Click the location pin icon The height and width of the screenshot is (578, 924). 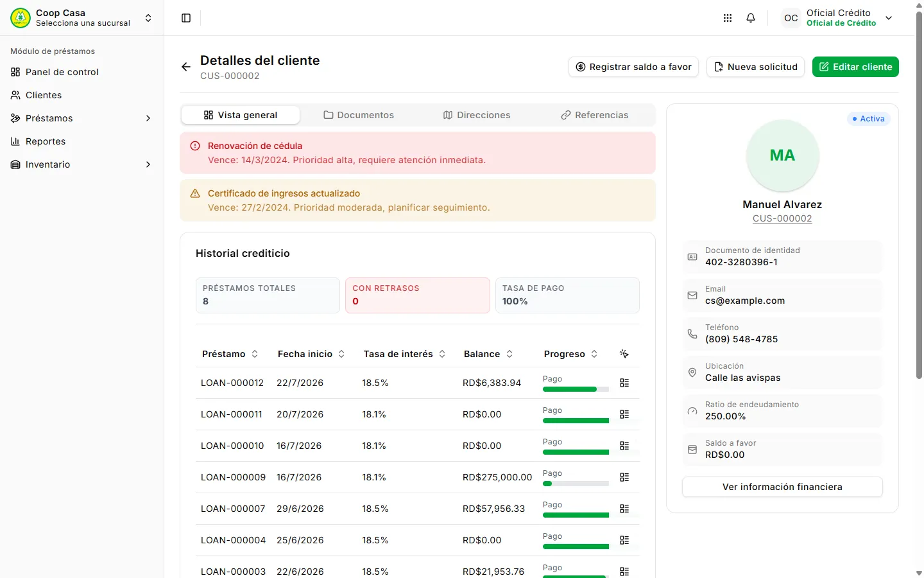coord(692,372)
